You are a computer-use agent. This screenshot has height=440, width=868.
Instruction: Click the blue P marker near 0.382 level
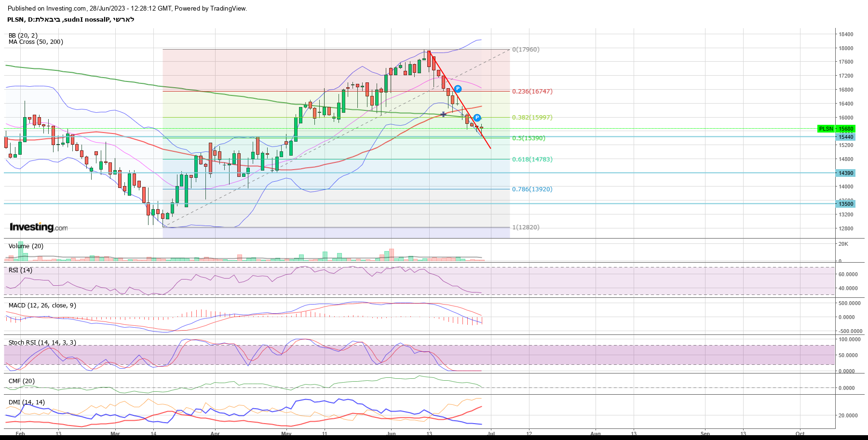477,118
